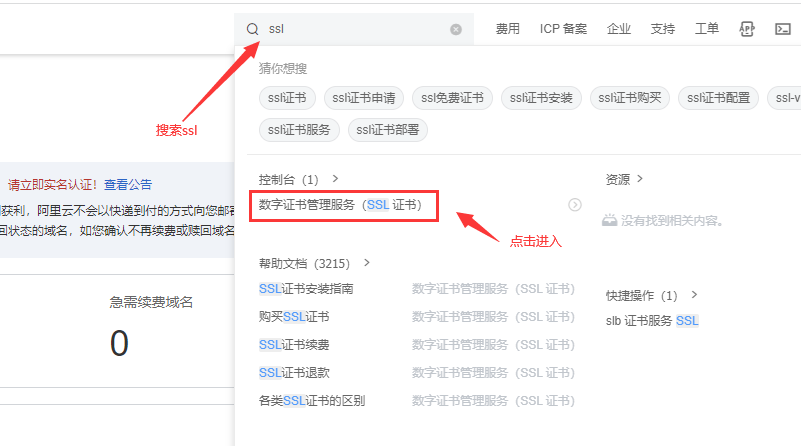Open the Cloud Shell terminal icon
This screenshot has width=801, height=446.
tap(783, 29)
